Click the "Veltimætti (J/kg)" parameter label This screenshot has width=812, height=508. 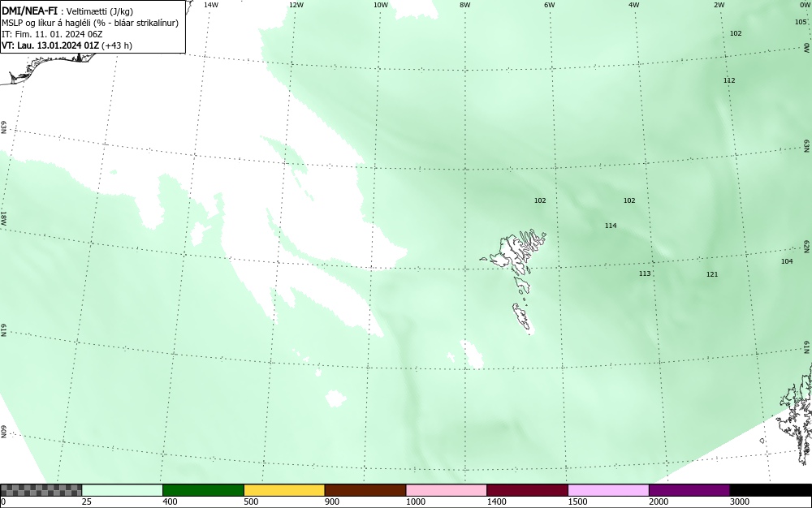(101, 11)
